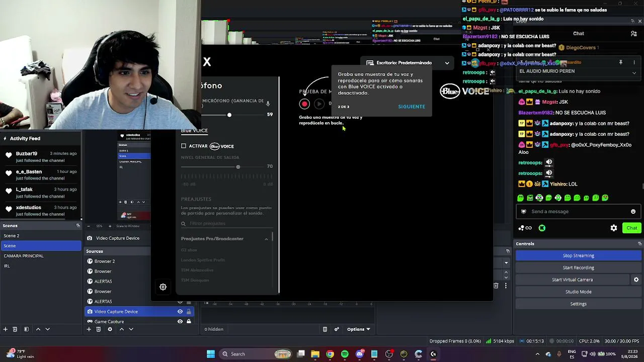Click Start Recording
Screen dimensions: 644x362
(x=578, y=267)
